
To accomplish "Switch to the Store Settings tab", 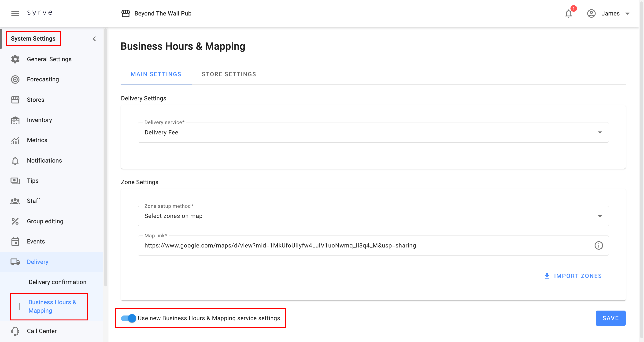I will (x=229, y=74).
